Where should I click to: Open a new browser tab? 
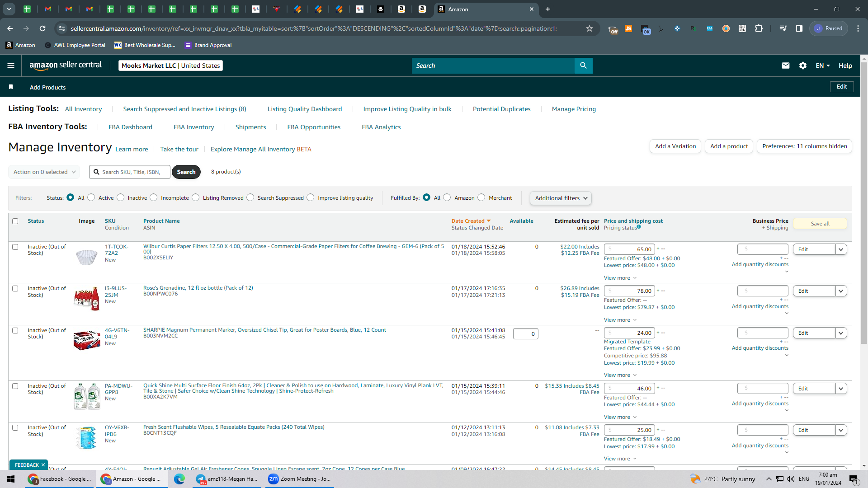pos(548,9)
